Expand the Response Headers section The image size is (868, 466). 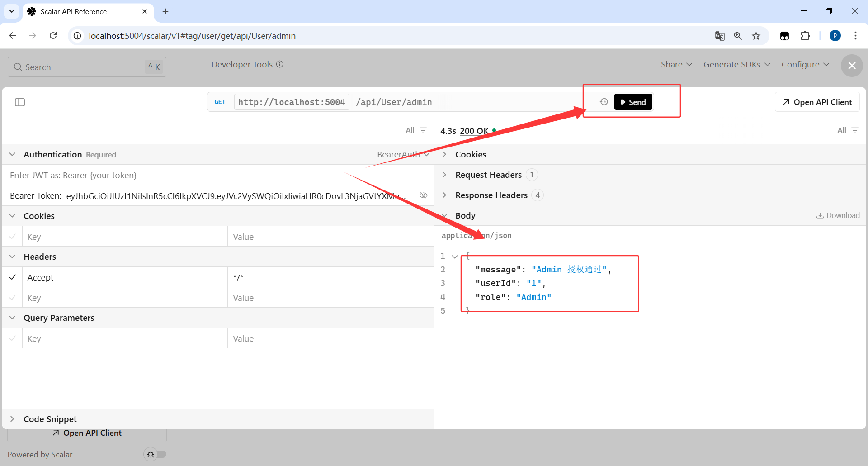pyautogui.click(x=444, y=195)
